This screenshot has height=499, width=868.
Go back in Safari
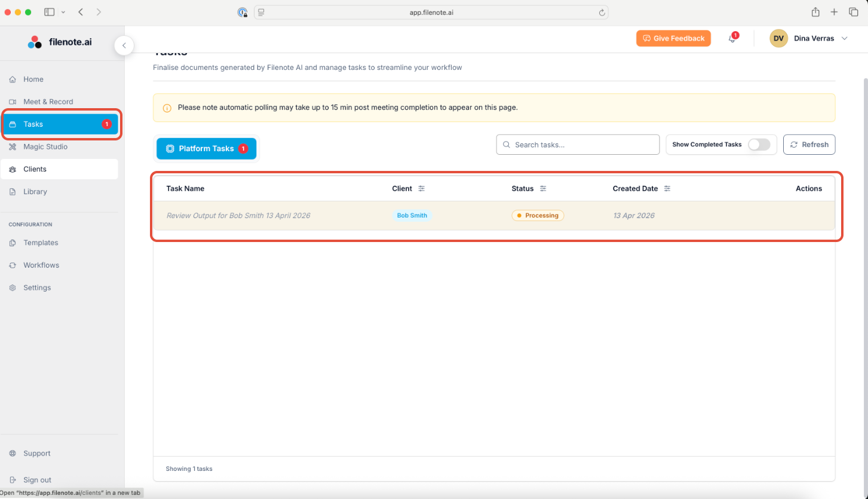click(x=81, y=12)
